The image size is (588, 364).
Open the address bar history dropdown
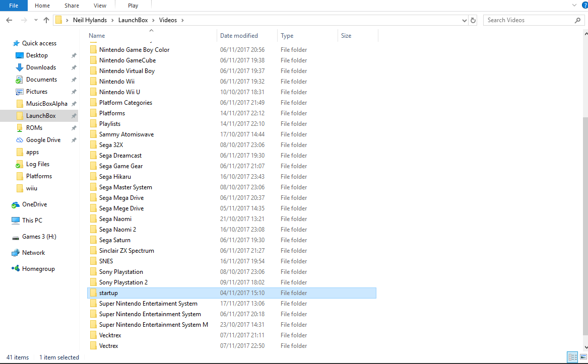[x=464, y=20]
